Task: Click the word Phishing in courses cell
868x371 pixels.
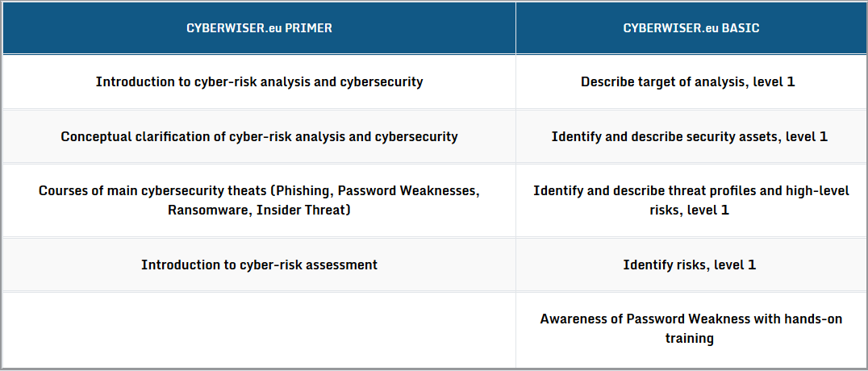Action: [x=304, y=192]
